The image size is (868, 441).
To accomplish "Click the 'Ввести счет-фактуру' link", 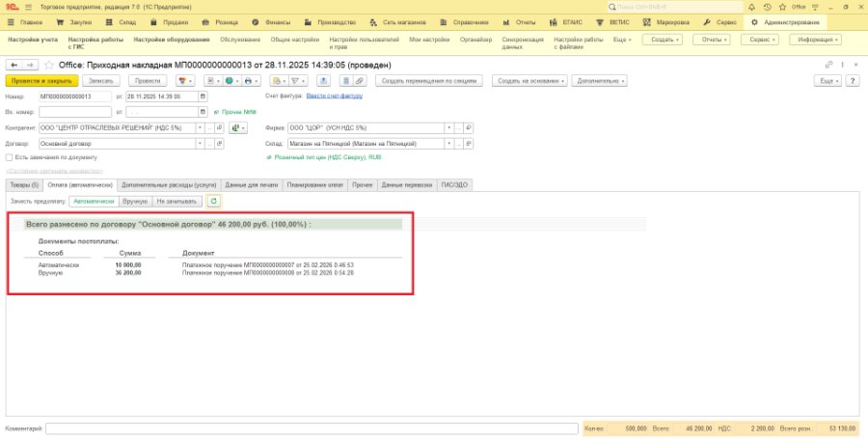I will click(335, 96).
